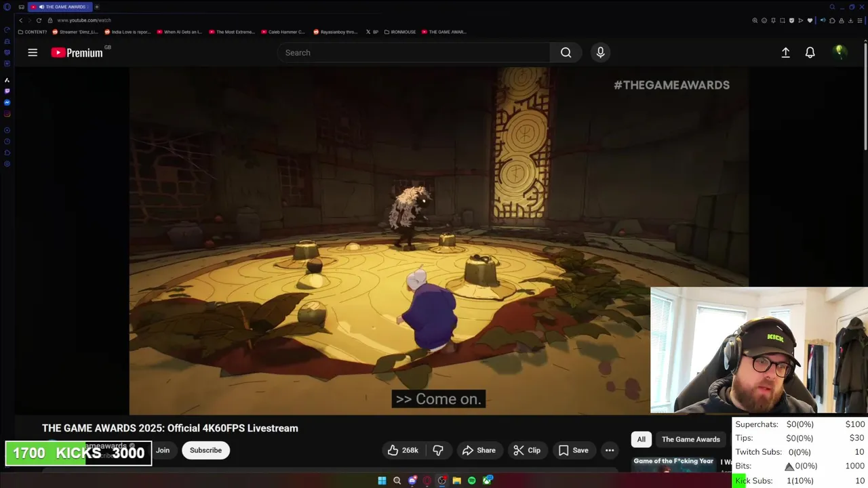Click the speaker icon in browser toolbar

pyautogui.click(x=823, y=20)
